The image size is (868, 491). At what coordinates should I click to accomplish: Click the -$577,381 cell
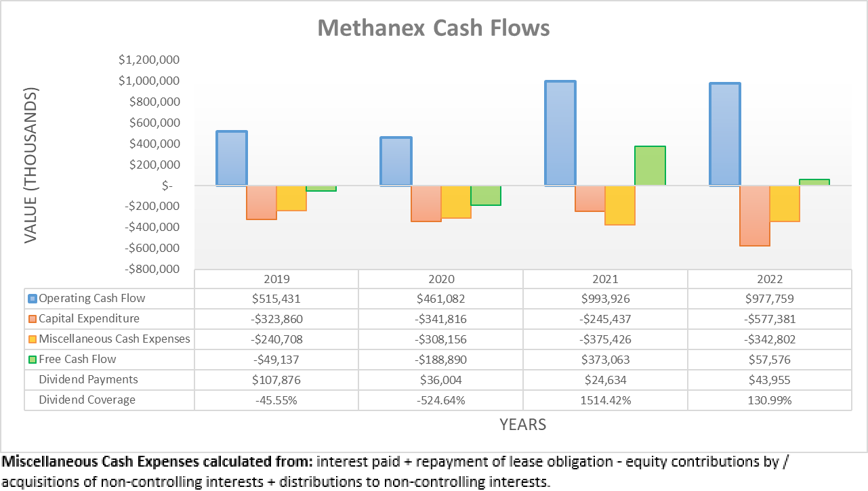(770, 319)
